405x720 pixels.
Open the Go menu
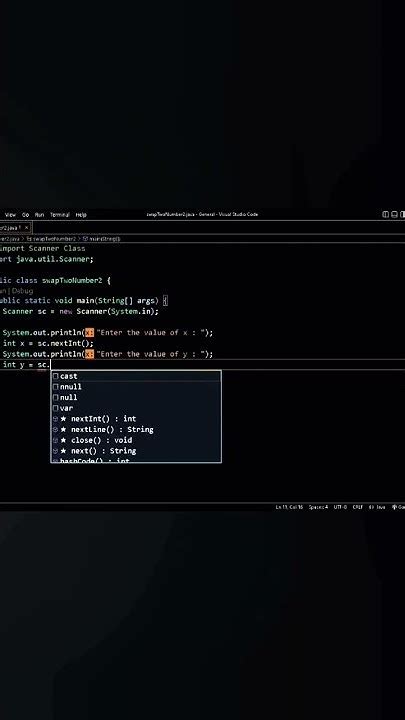[25, 214]
